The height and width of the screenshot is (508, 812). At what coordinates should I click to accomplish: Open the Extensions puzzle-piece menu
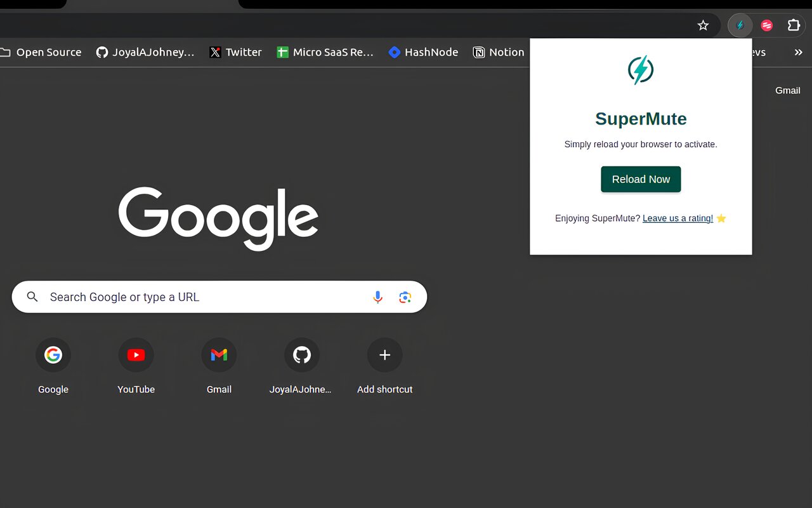(794, 25)
